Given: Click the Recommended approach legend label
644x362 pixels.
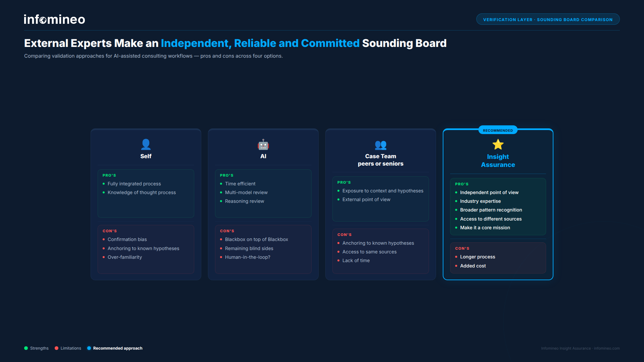Looking at the screenshot, I should [x=118, y=348].
